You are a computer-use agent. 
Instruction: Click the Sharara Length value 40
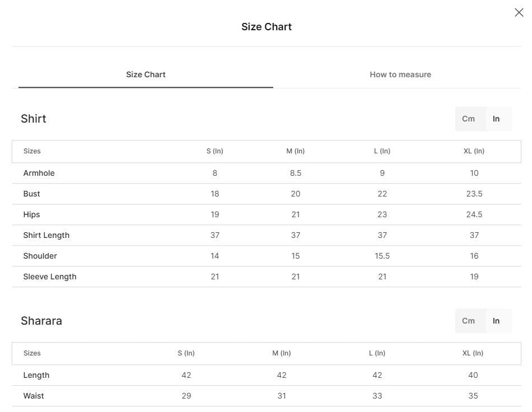pos(473,375)
